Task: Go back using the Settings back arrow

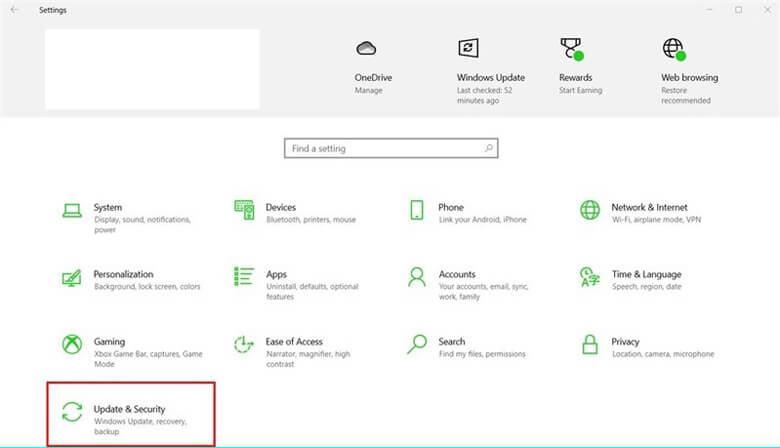Action: 14,10
